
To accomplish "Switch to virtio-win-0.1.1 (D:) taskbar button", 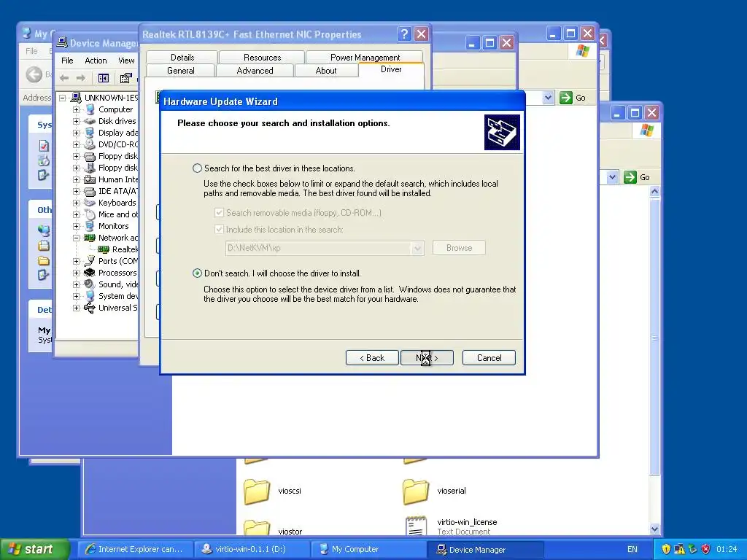I will [x=252, y=549].
